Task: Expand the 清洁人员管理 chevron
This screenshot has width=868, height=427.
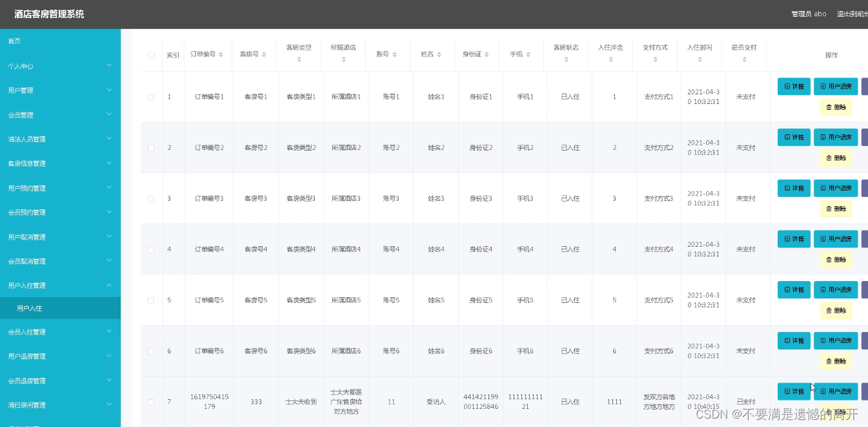Action: [109, 138]
